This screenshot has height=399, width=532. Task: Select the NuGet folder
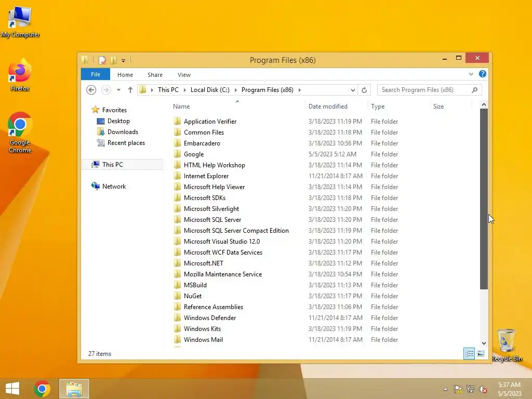192,296
